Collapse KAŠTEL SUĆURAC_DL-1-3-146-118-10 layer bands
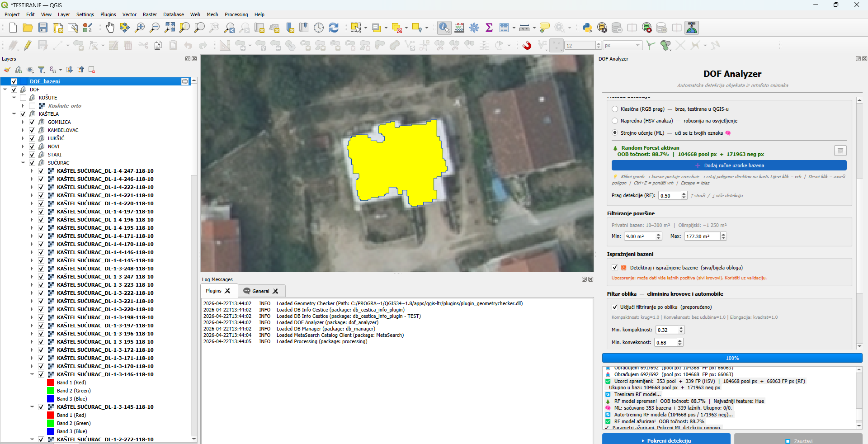This screenshot has height=444, width=868. point(32,374)
